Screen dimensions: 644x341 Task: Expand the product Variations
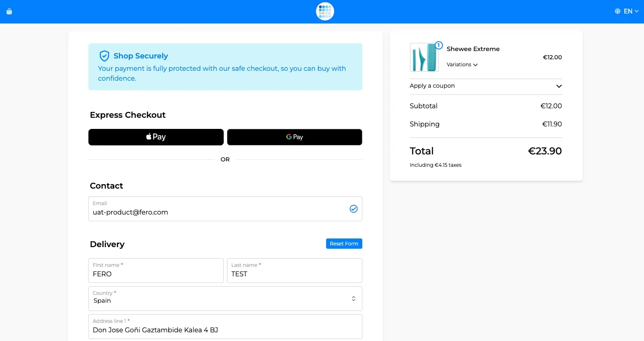pyautogui.click(x=462, y=65)
